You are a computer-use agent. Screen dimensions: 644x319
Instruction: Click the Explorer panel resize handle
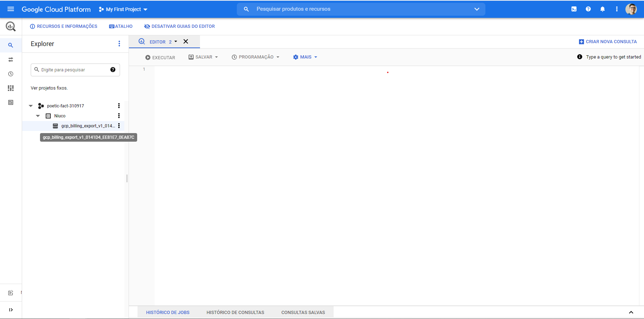127,178
